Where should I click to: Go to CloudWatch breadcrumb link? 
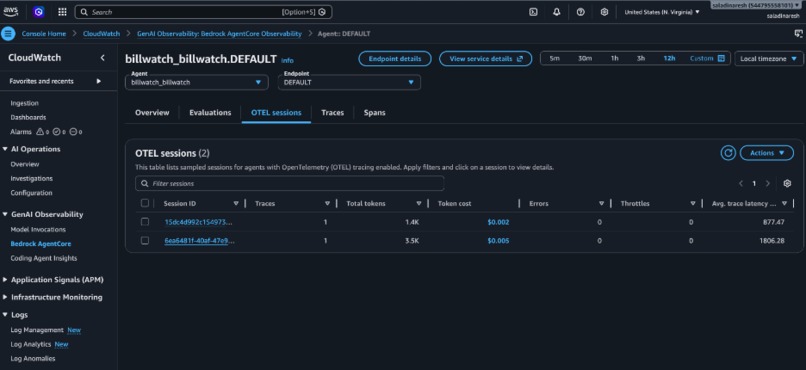(x=101, y=34)
